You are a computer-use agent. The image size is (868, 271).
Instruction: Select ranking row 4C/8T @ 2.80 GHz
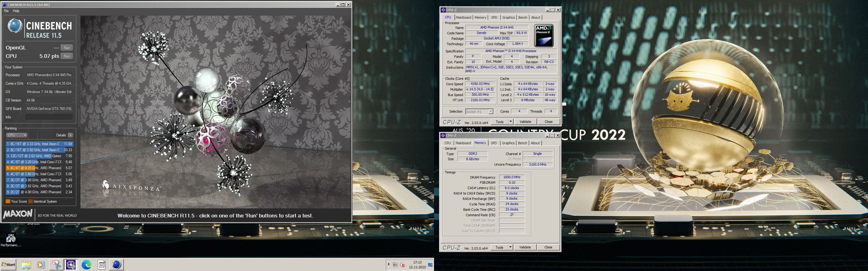39,174
